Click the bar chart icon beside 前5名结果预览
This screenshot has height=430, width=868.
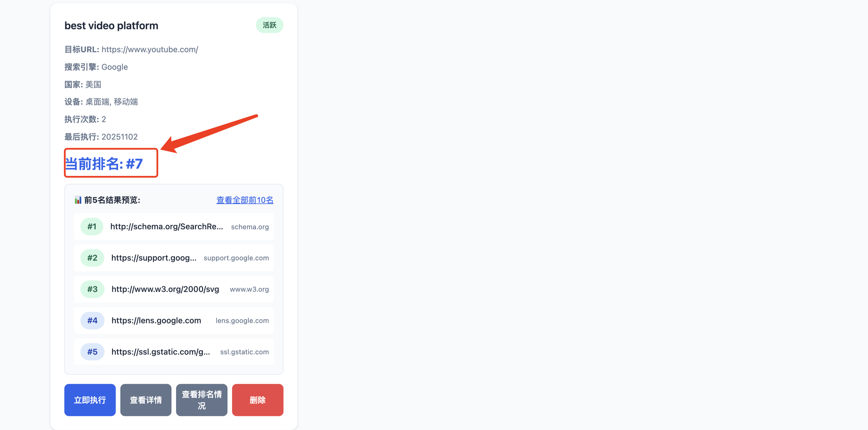coord(78,200)
